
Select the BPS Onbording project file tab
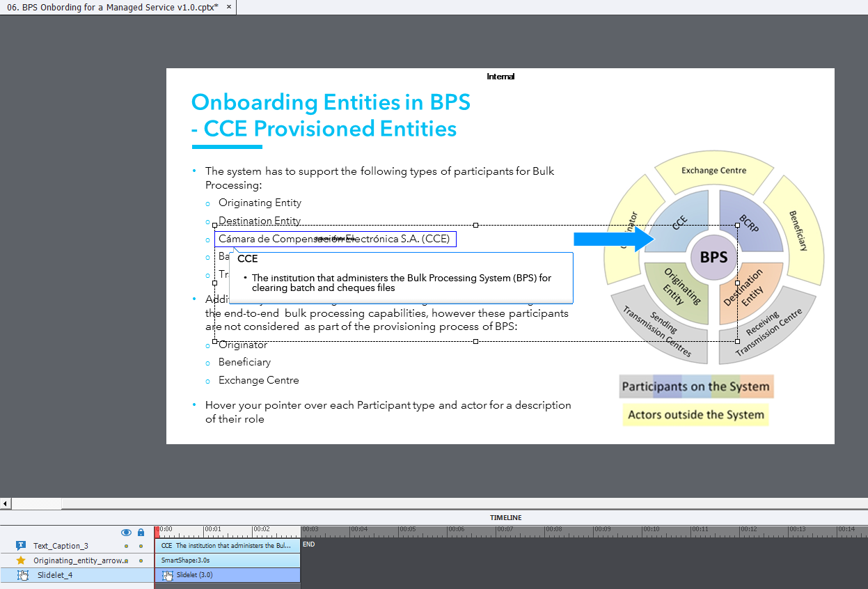[111, 6]
